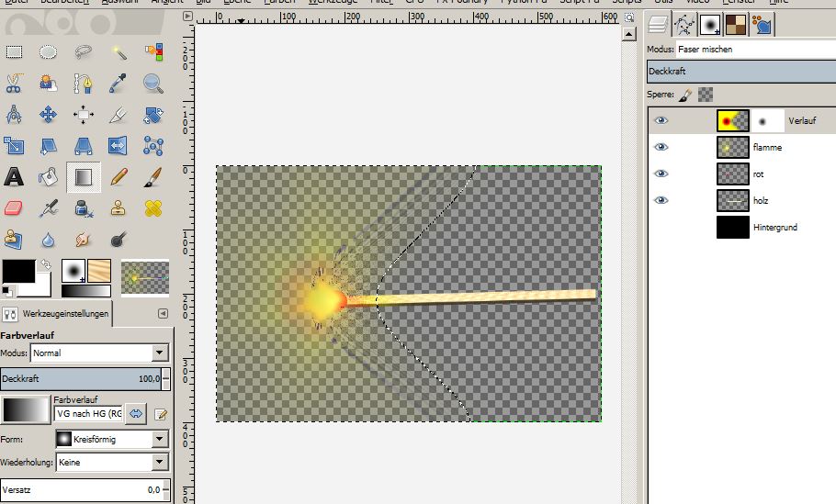Open the tool options Modus dropdown
836x504 pixels.
pyautogui.click(x=100, y=353)
